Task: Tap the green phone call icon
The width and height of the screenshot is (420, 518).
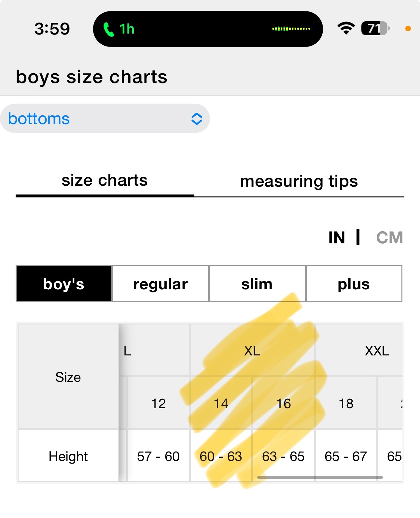Action: (x=109, y=29)
